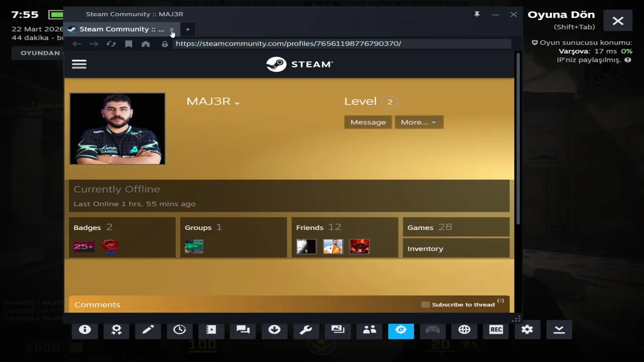Open the discussions chat bubbles icon

(x=243, y=329)
